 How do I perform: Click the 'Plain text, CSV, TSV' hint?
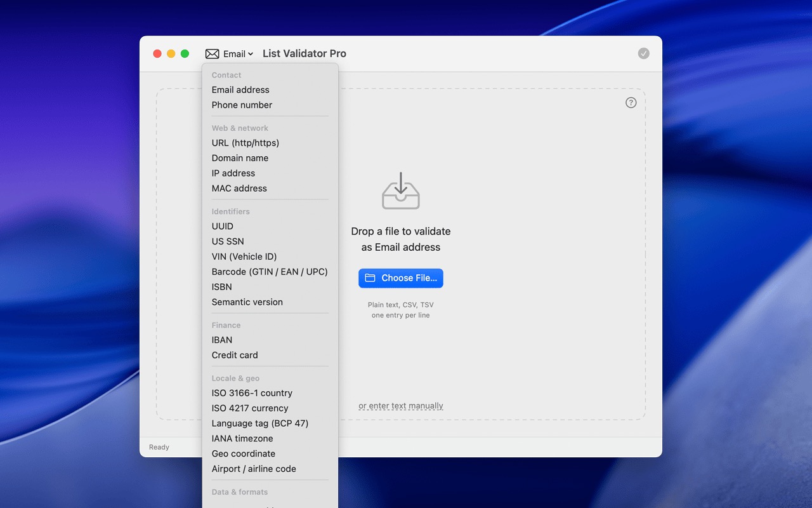401,305
